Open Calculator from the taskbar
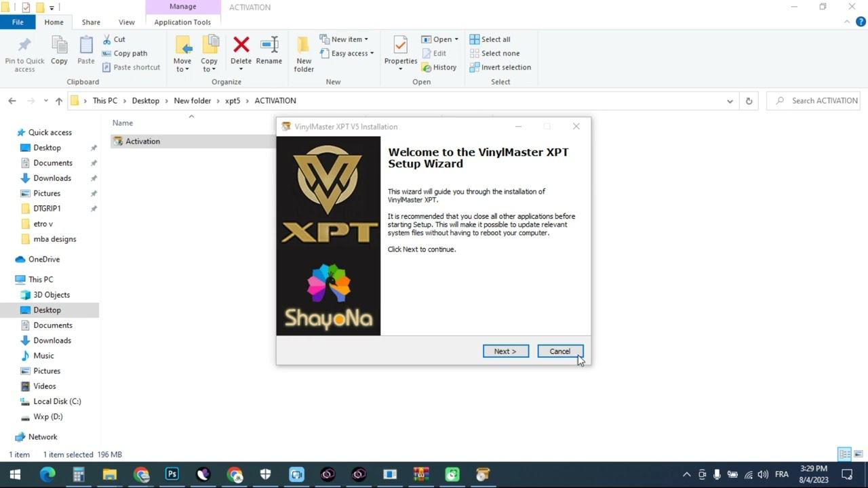This screenshot has height=488, width=868. 78,474
